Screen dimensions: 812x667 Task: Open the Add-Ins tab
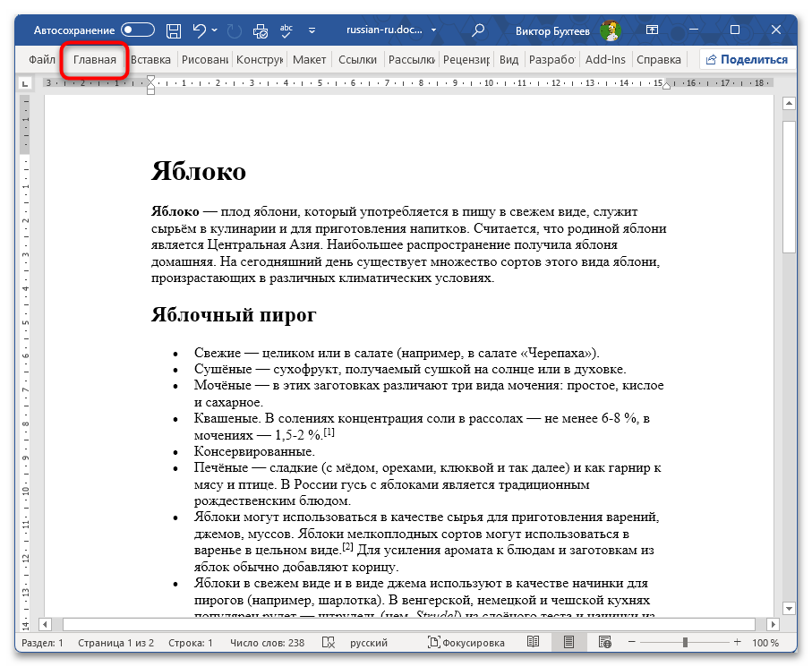(x=605, y=60)
